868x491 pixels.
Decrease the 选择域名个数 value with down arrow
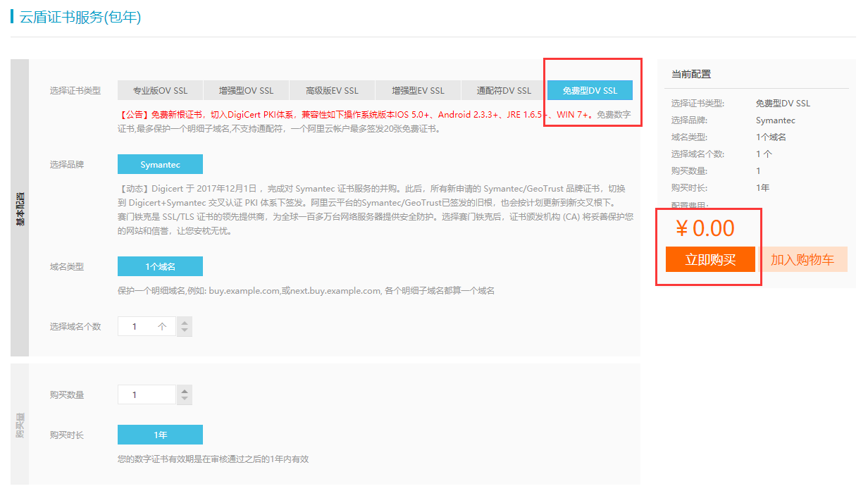(184, 331)
